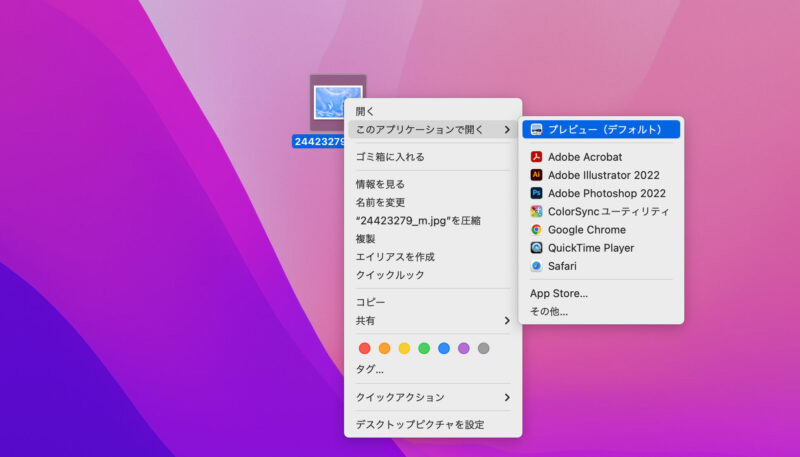The width and height of the screenshot is (800, 457).
Task: Click the Adobe Acrobat icon
Action: click(x=536, y=157)
